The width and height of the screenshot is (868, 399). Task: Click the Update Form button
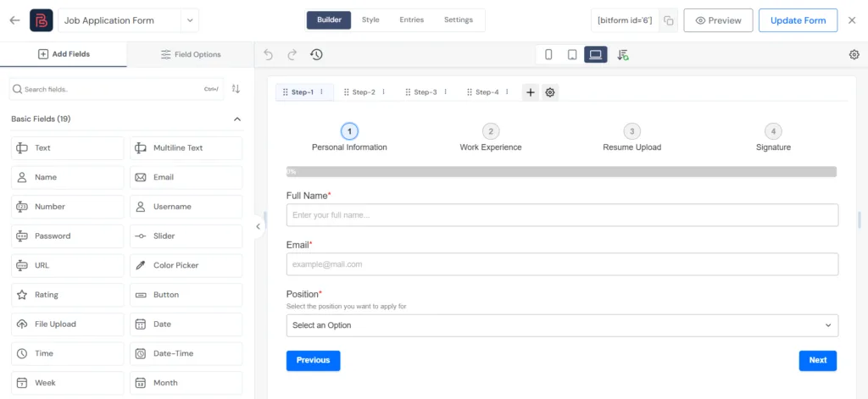[798, 20]
